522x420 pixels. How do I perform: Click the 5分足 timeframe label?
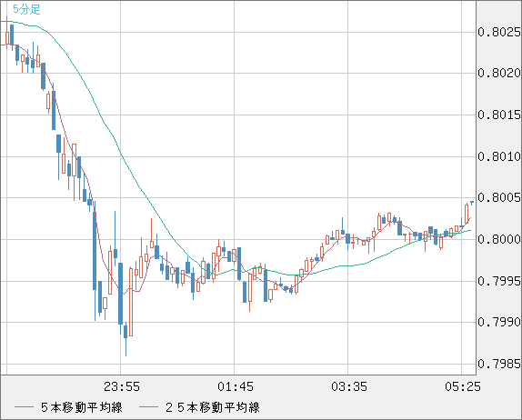[x=26, y=9]
